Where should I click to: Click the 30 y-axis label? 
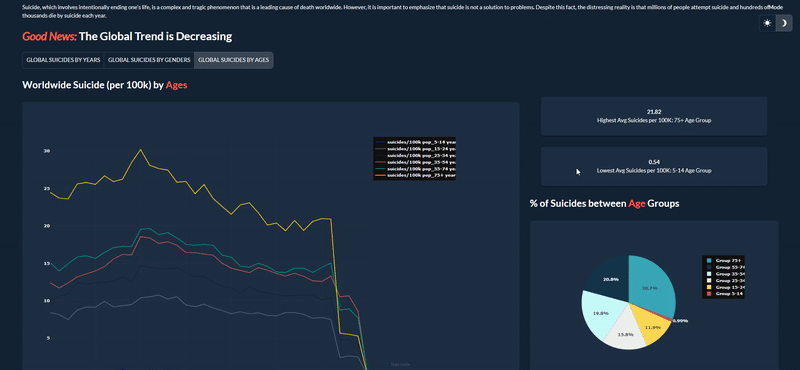(47, 151)
